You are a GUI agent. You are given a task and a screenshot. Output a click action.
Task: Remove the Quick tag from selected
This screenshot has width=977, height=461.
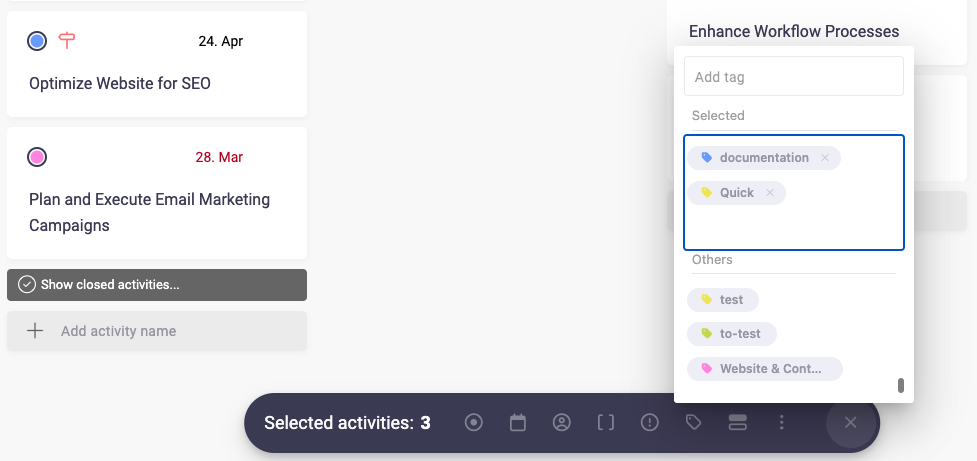[x=770, y=193]
